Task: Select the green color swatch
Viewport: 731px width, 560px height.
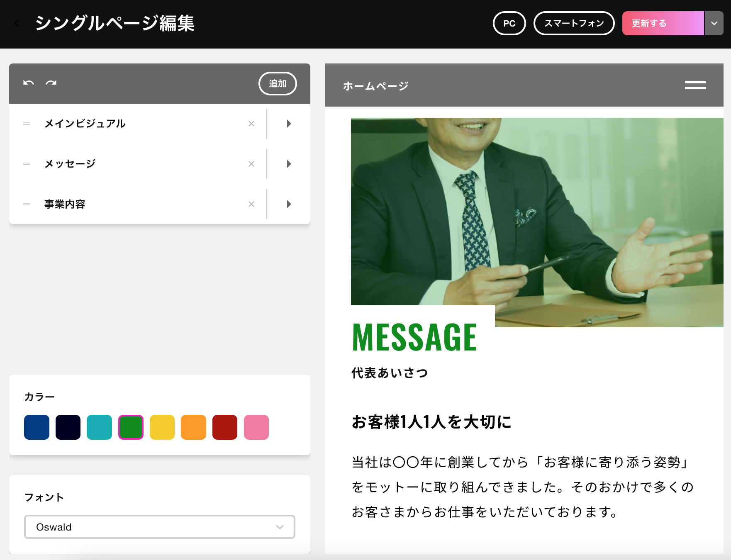Action: (x=131, y=427)
